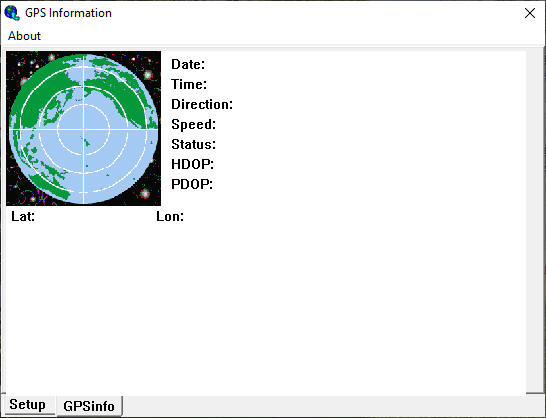The width and height of the screenshot is (546, 418).
Task: Click the Date label
Action: click(188, 64)
